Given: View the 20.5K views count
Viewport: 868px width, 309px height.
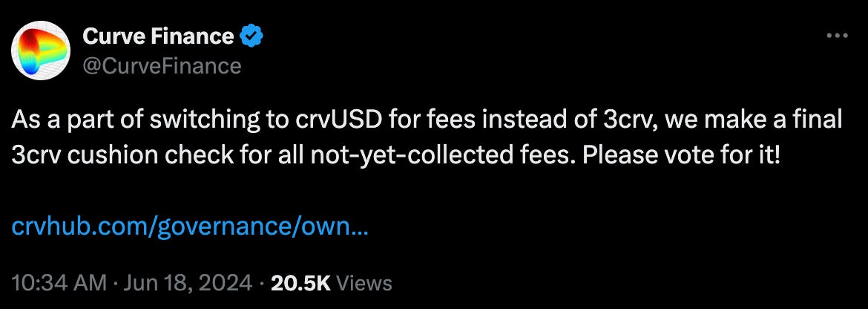Looking at the screenshot, I should (300, 283).
